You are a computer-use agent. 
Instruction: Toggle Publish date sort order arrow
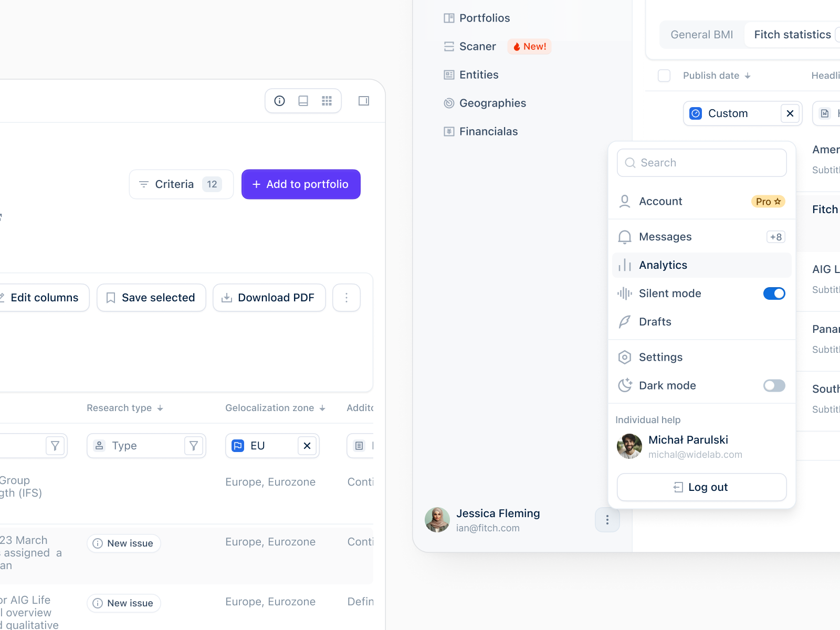point(747,76)
